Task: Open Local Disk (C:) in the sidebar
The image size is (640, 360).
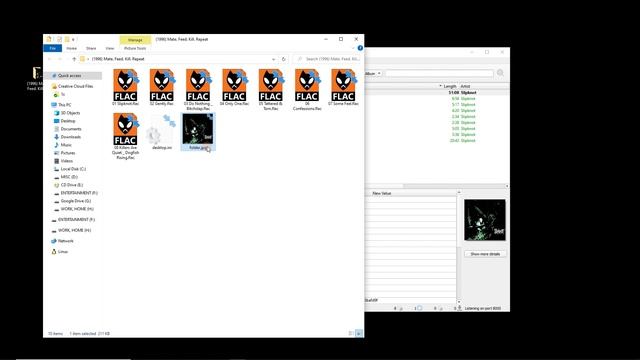Action: pos(70,169)
